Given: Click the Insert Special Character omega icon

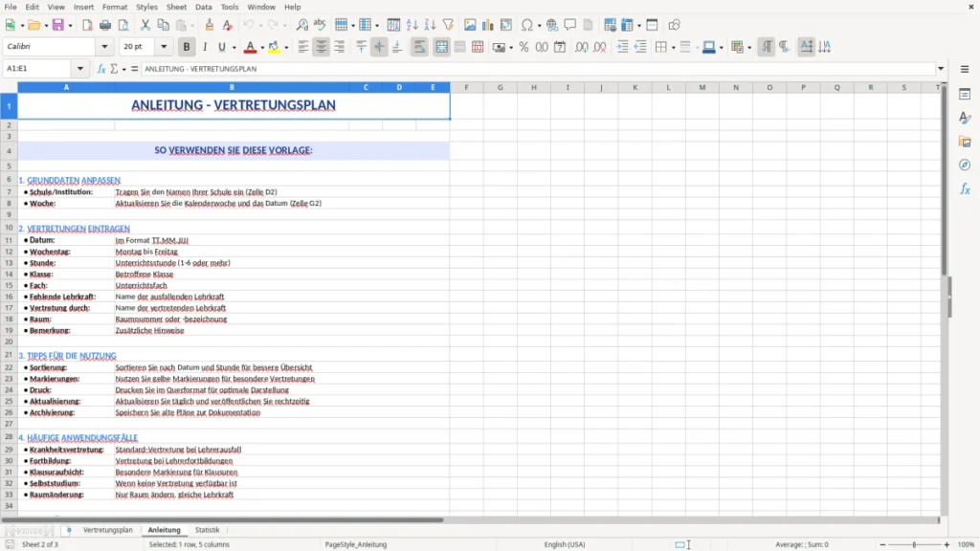Looking at the screenshot, I should coord(527,25).
